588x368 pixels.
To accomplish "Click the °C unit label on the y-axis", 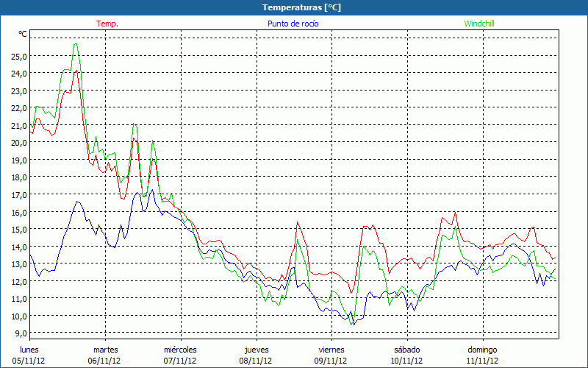I will tap(23, 35).
